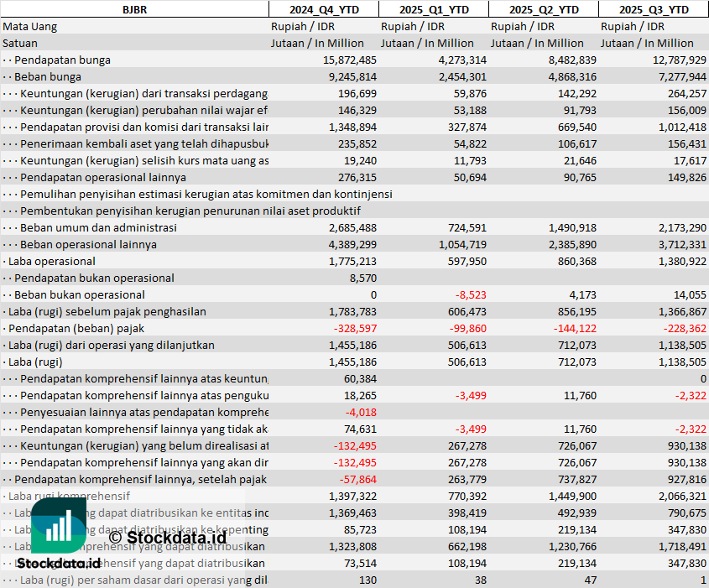Select Beban bukan operasional value 14,055
Image resolution: width=709 pixels, height=588 pixels.
pos(690,294)
